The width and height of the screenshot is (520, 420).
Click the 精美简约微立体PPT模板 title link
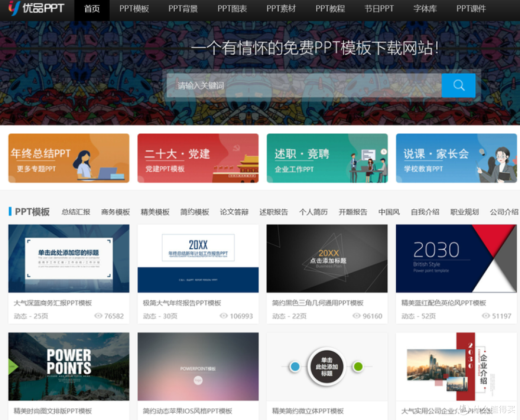pyautogui.click(x=308, y=411)
